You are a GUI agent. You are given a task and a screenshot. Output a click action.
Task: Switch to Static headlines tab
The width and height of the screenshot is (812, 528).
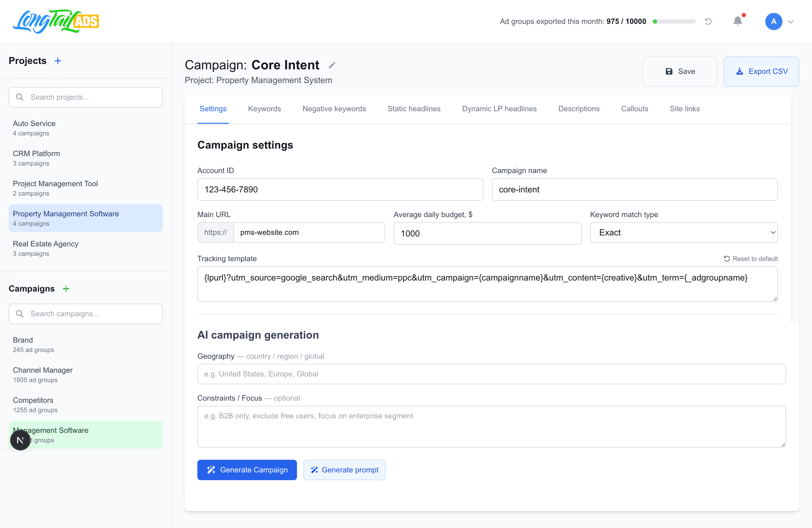pyautogui.click(x=414, y=109)
